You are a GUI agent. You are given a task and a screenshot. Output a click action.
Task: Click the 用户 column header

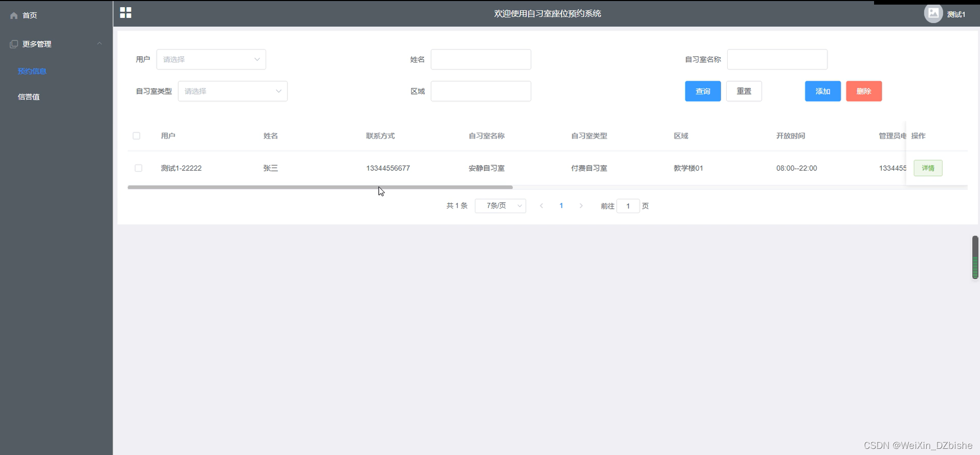(168, 136)
